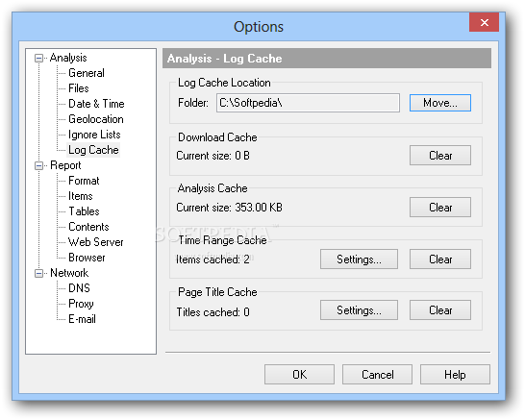This screenshot has height=420, width=525.
Task: Select Proxy under Network
Action: pos(81,304)
